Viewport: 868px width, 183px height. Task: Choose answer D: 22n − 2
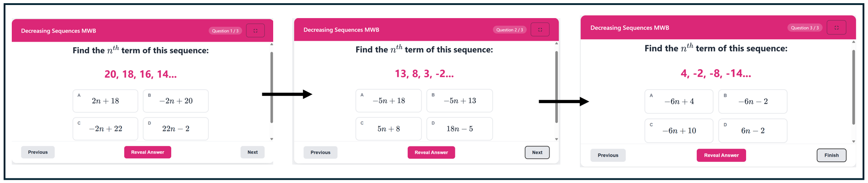[176, 129]
